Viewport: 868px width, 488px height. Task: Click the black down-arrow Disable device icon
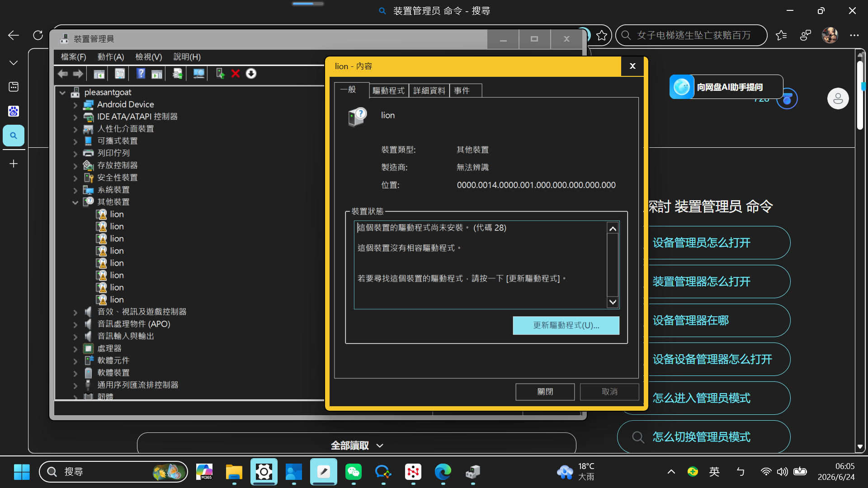(x=251, y=74)
